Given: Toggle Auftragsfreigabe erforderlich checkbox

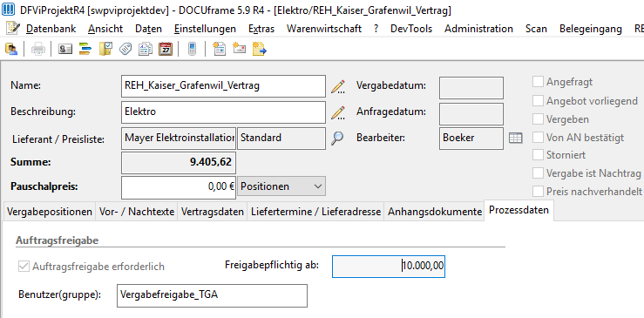Looking at the screenshot, I should tap(24, 267).
